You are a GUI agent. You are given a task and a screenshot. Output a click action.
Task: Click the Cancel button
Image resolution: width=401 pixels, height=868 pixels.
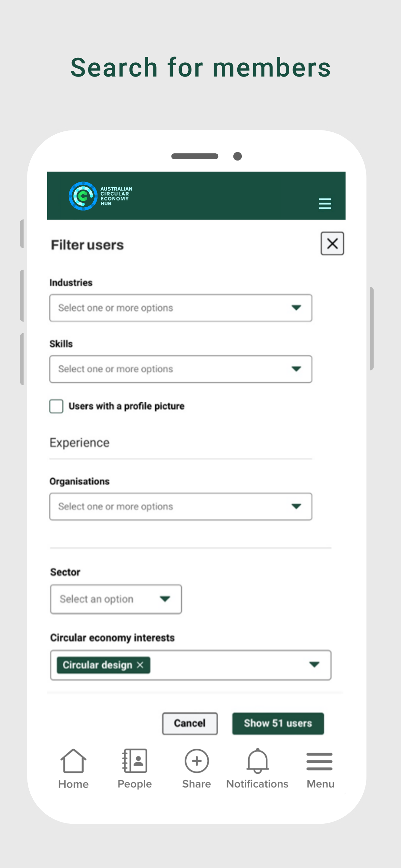click(190, 723)
